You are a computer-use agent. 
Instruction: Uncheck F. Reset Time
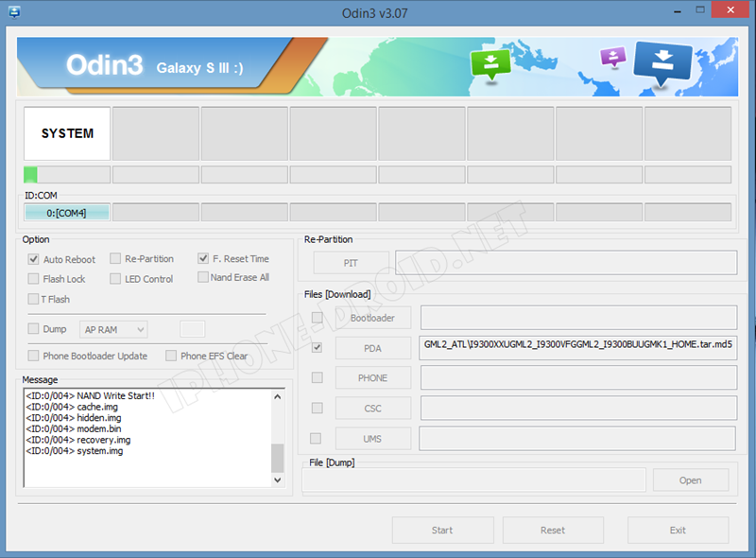click(x=203, y=258)
